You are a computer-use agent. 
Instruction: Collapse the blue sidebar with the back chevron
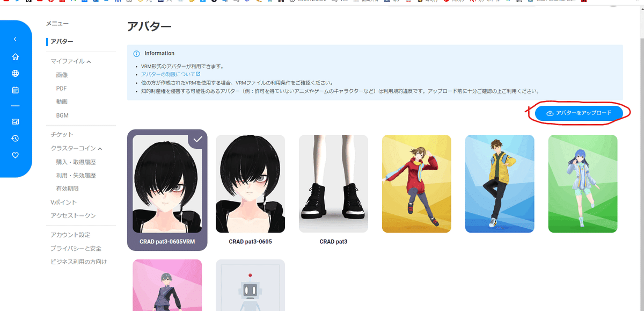15,39
